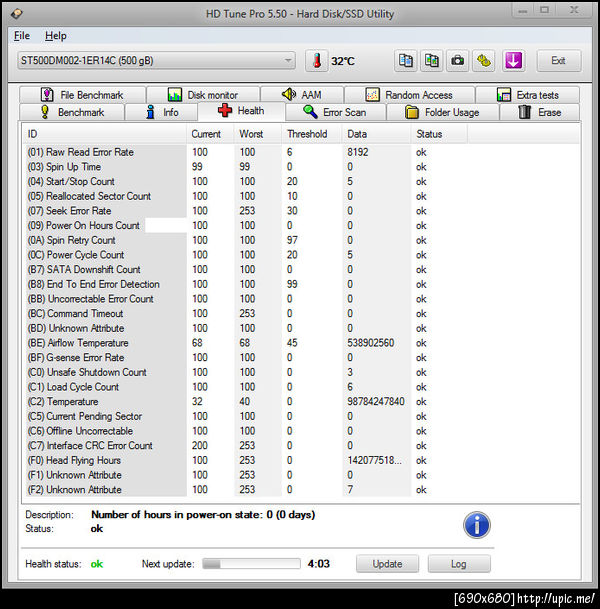
Task: Click the 98784247840 data value
Action: click(x=376, y=402)
